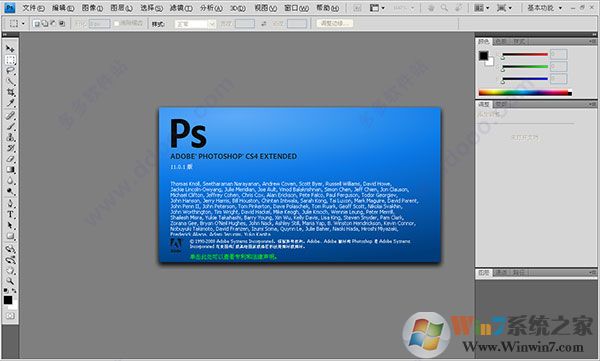Select the Clone Stamp tool
This screenshot has height=361, width=600.
pyautogui.click(x=10, y=137)
